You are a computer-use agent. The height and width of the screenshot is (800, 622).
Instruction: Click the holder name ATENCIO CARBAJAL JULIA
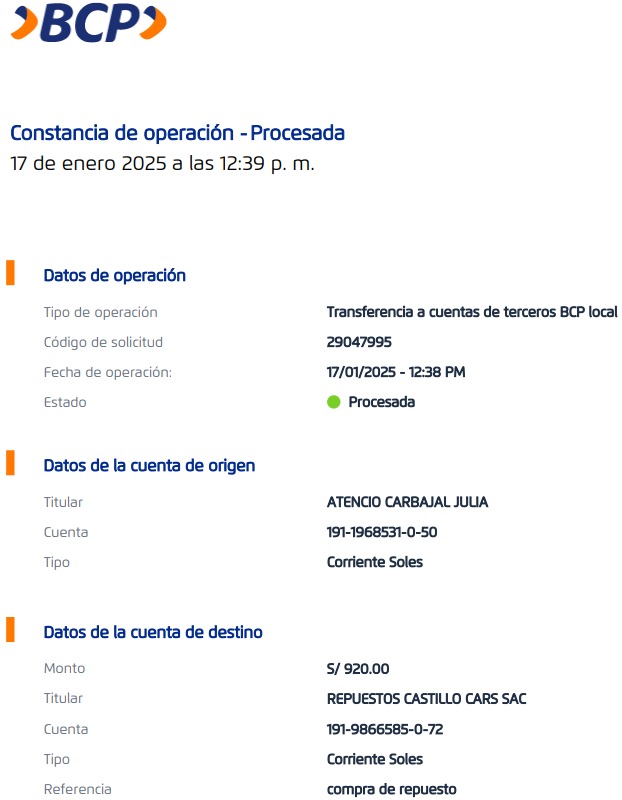coord(407,502)
